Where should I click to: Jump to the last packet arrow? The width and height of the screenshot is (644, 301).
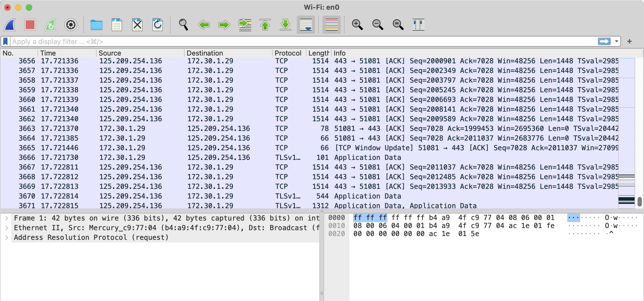285,25
